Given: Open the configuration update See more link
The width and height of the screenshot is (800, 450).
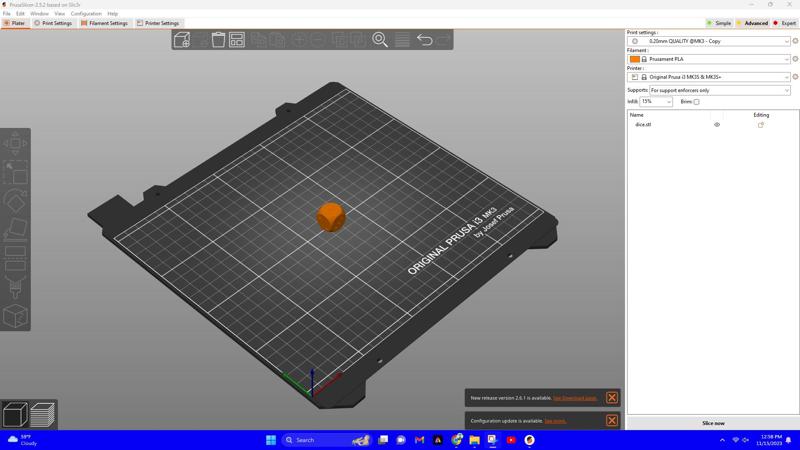Looking at the screenshot, I should pos(555,421).
